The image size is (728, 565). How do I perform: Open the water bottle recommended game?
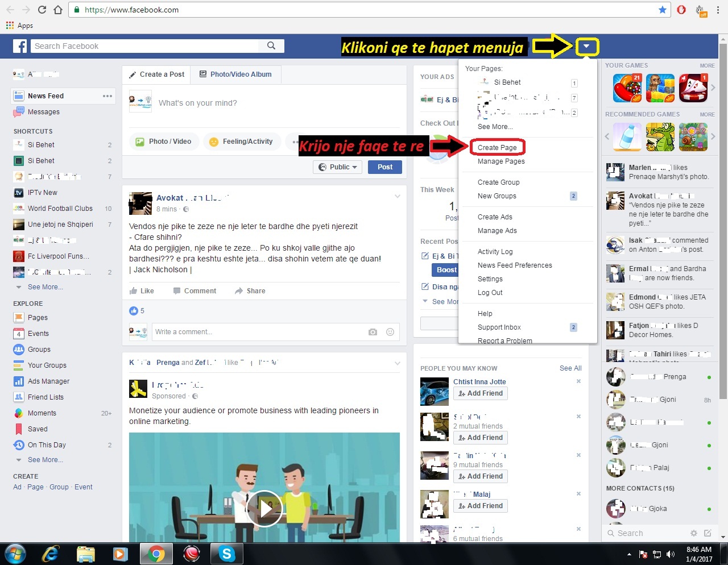pos(627,137)
